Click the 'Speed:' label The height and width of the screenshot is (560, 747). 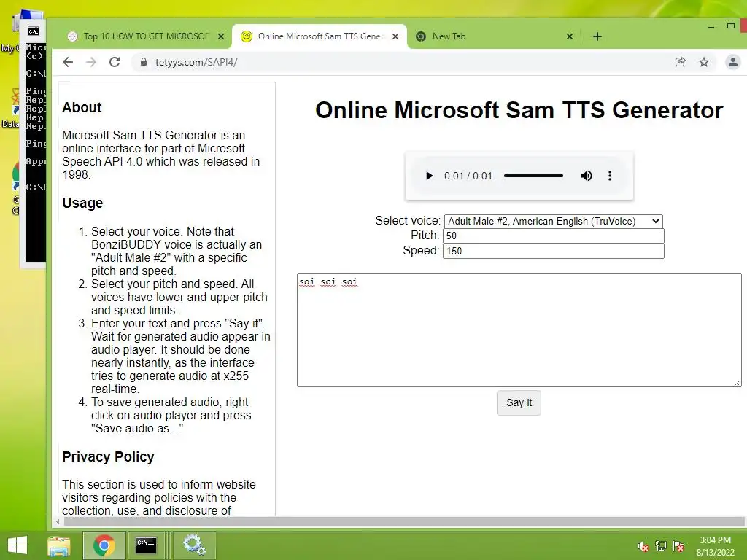(x=421, y=251)
